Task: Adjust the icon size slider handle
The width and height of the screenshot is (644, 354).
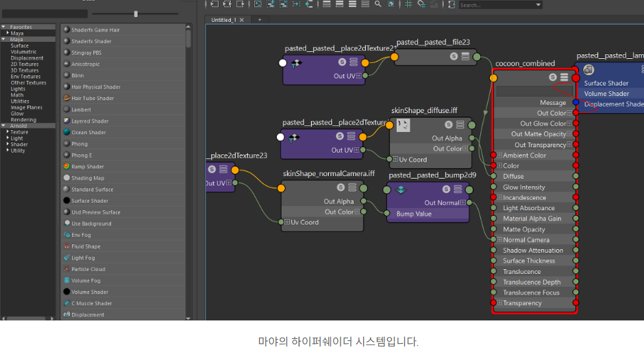Action: (x=136, y=14)
